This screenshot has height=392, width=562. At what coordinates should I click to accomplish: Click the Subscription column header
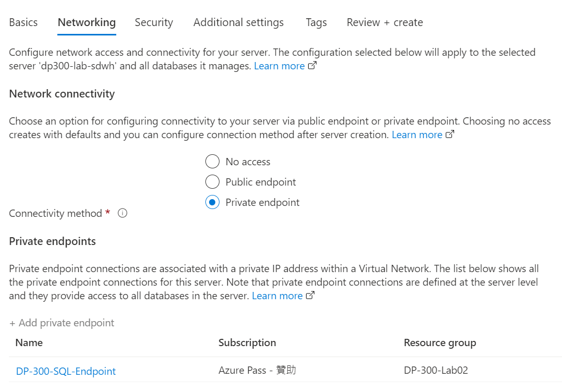tap(247, 342)
